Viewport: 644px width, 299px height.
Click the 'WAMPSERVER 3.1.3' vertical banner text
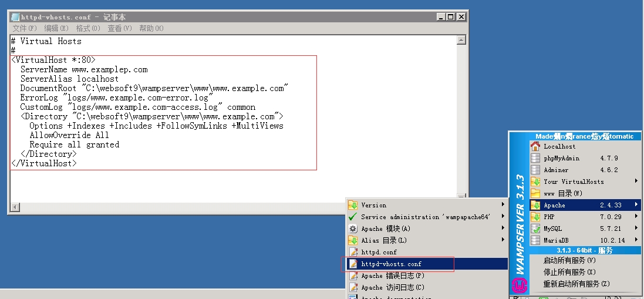tap(520, 224)
